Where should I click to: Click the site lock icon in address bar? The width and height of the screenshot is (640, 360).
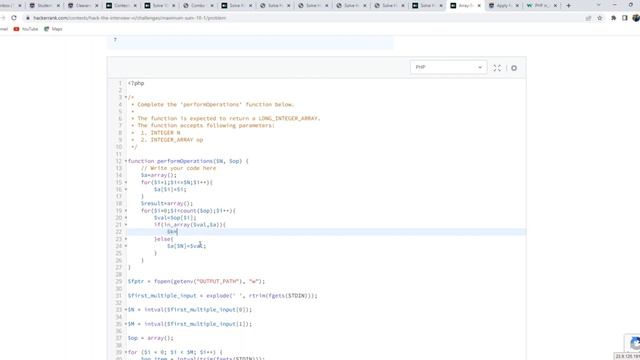click(28, 18)
